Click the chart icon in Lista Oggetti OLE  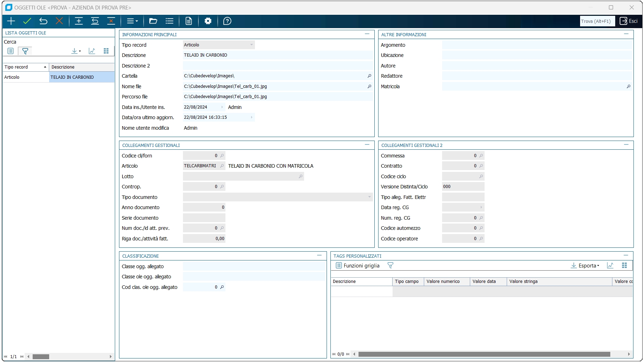click(x=92, y=51)
